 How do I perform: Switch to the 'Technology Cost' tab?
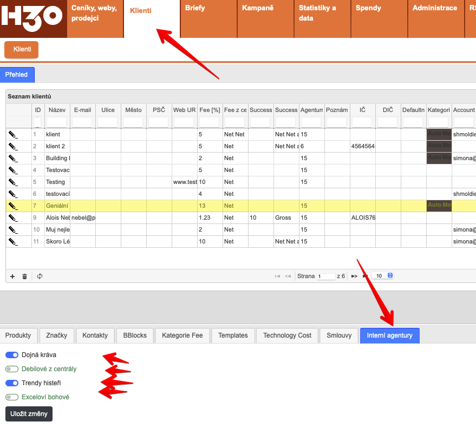(287, 335)
